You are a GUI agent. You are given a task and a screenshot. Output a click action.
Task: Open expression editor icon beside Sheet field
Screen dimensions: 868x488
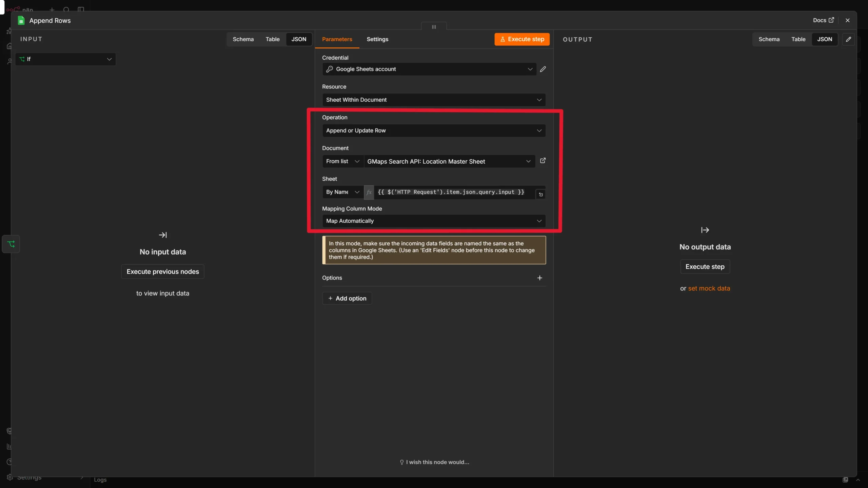pos(541,195)
